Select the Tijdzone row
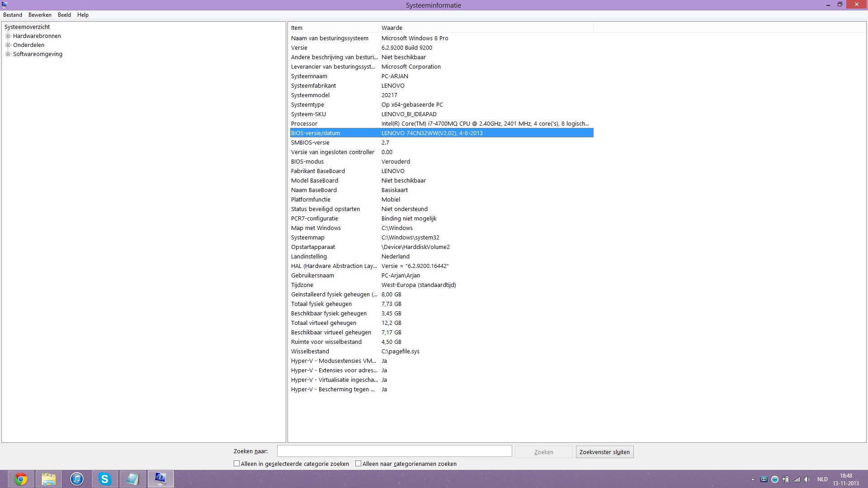Image resolution: width=868 pixels, height=488 pixels. (441, 285)
